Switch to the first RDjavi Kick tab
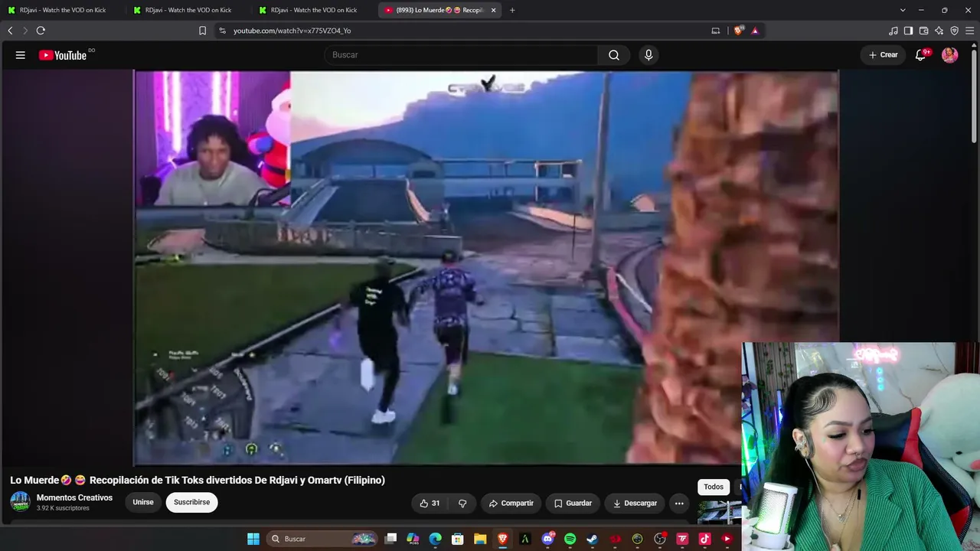Viewport: 980px width, 551px height. click(x=63, y=10)
